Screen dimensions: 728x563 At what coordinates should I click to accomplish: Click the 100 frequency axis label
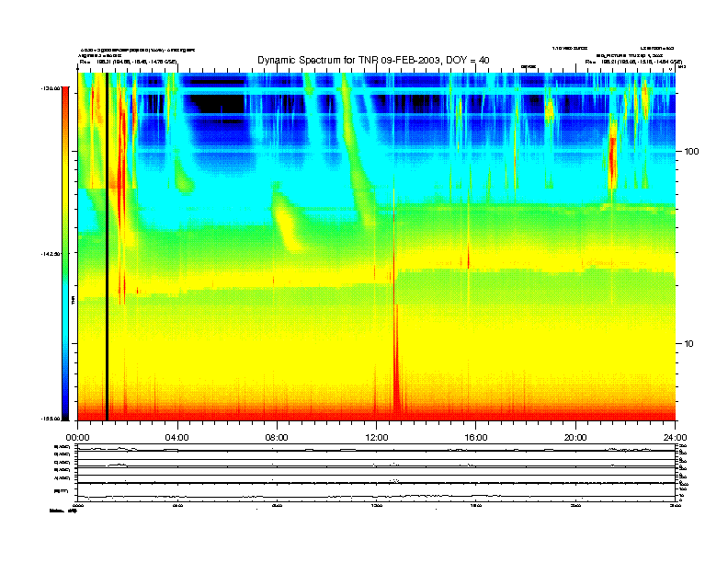(691, 152)
